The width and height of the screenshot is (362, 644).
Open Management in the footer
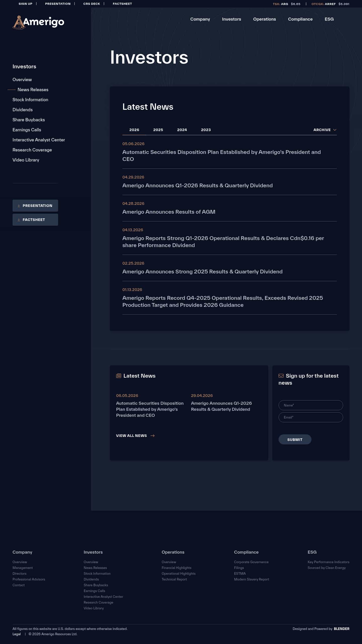pyautogui.click(x=23, y=568)
